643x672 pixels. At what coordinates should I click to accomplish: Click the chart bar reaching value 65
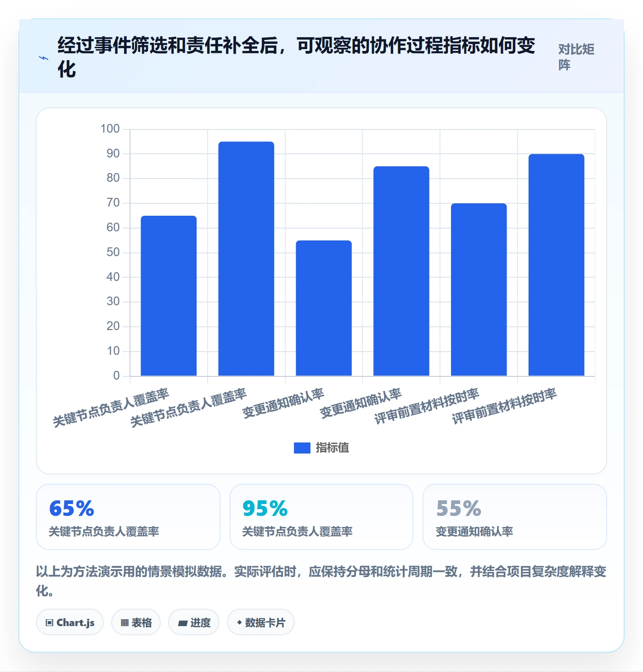tap(169, 296)
